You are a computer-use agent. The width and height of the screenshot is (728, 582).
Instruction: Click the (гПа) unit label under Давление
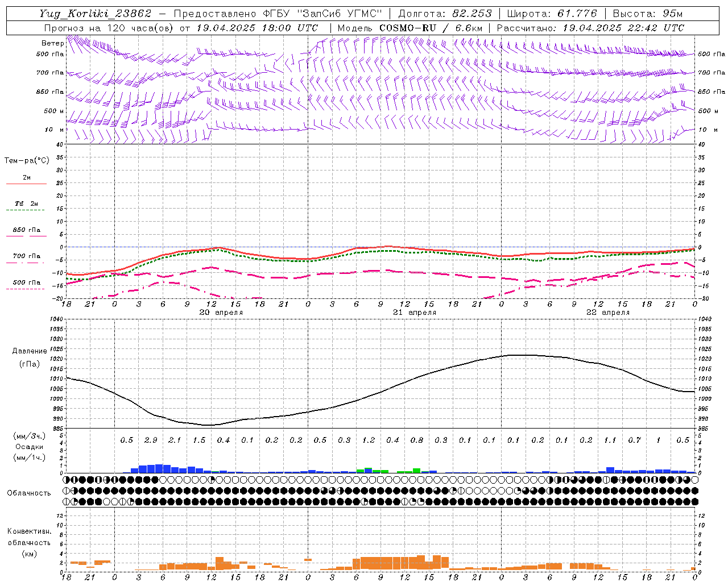30,364
